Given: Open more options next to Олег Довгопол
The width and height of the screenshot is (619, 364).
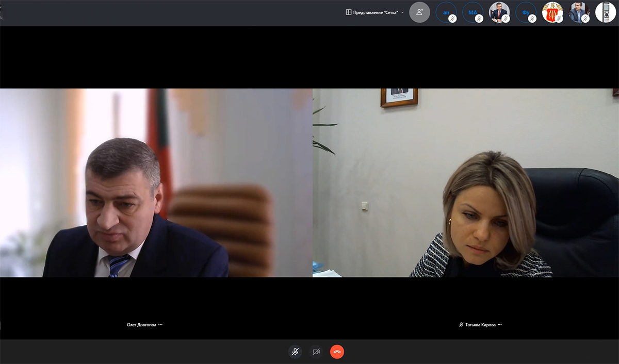Looking at the screenshot, I should tap(160, 325).
